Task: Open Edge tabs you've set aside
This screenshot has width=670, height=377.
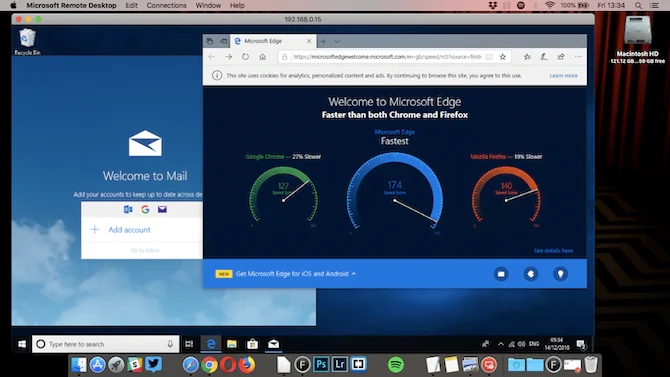Action: pyautogui.click(x=210, y=41)
